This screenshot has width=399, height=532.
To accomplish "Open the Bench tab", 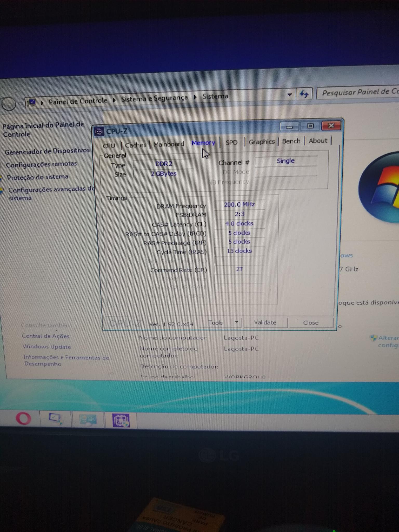I will (x=291, y=141).
